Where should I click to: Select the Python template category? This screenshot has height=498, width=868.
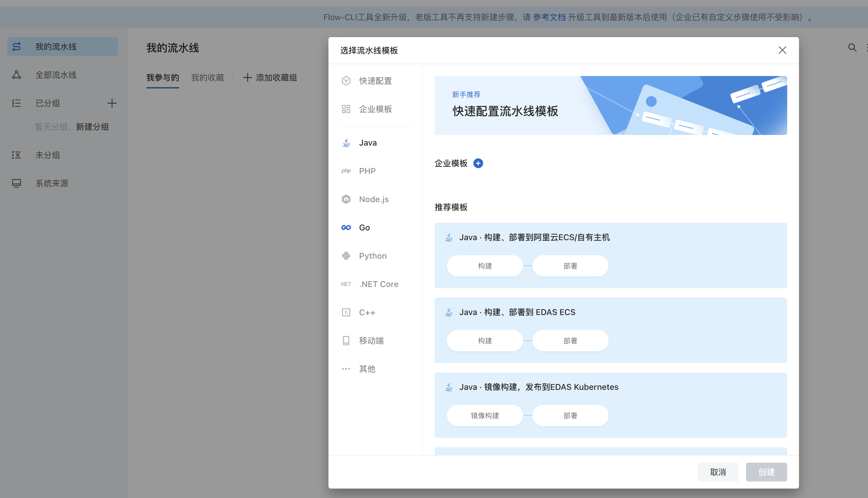pos(373,255)
